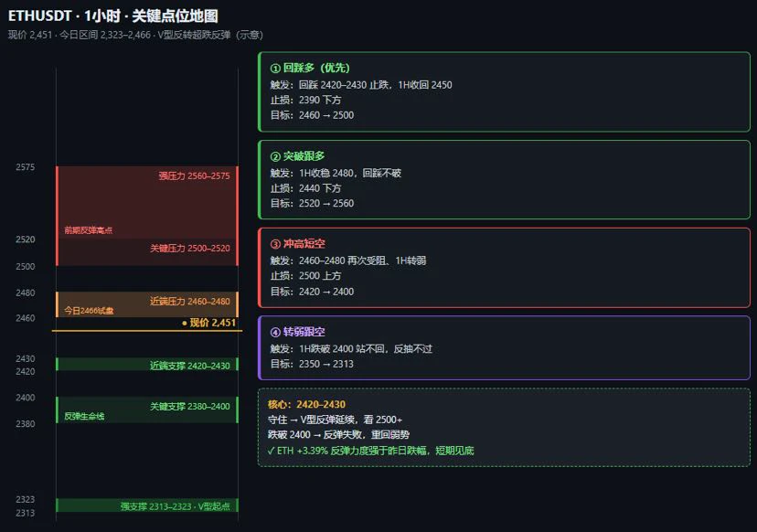Image resolution: width=757 pixels, height=532 pixels.
Task: Click the line "目标：2350 → 2313"
Action: pos(312,364)
